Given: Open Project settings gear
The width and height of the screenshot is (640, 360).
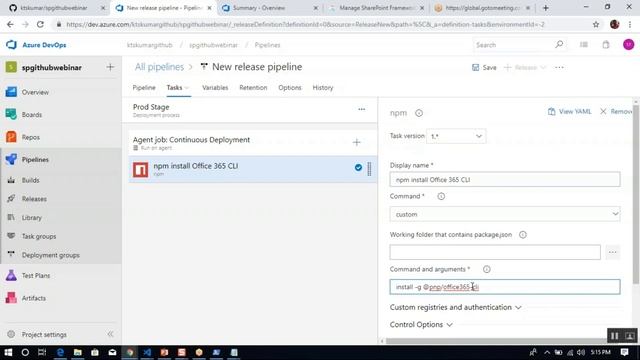Looking at the screenshot, I should point(11,334).
